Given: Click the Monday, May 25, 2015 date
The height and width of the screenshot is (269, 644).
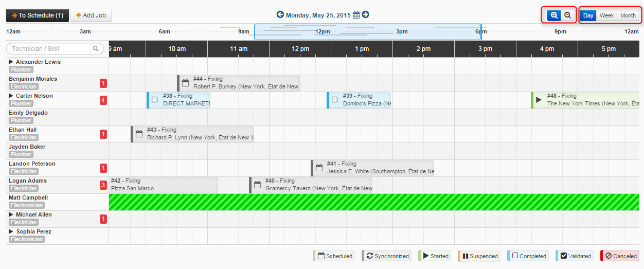Looking at the screenshot, I should pyautogui.click(x=318, y=15).
